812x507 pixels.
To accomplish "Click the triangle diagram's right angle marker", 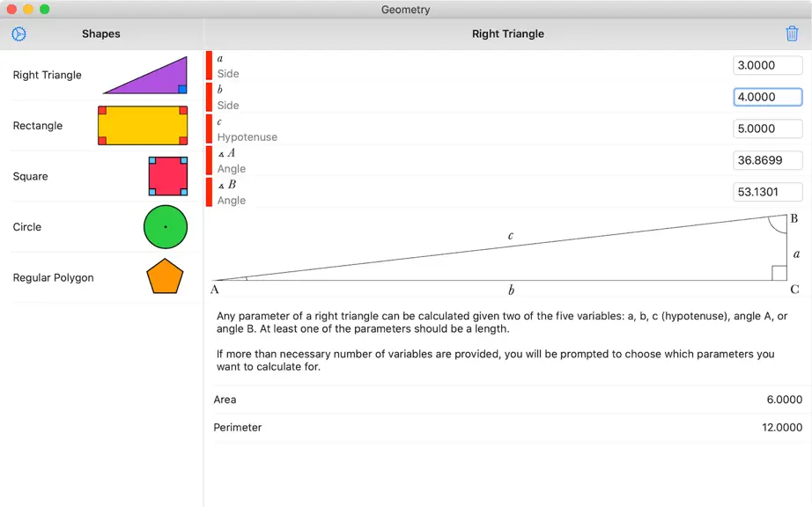I will [779, 273].
